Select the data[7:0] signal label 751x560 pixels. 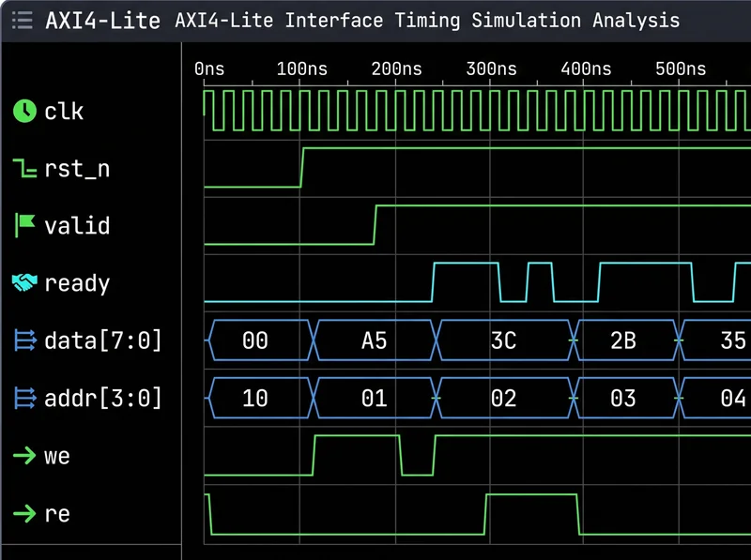coord(103,341)
